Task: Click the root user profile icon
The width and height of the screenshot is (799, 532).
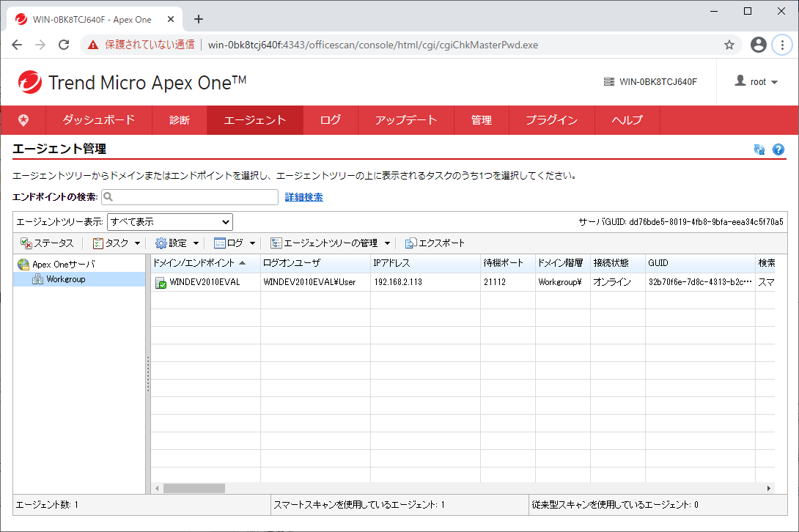Action: pyautogui.click(x=740, y=81)
